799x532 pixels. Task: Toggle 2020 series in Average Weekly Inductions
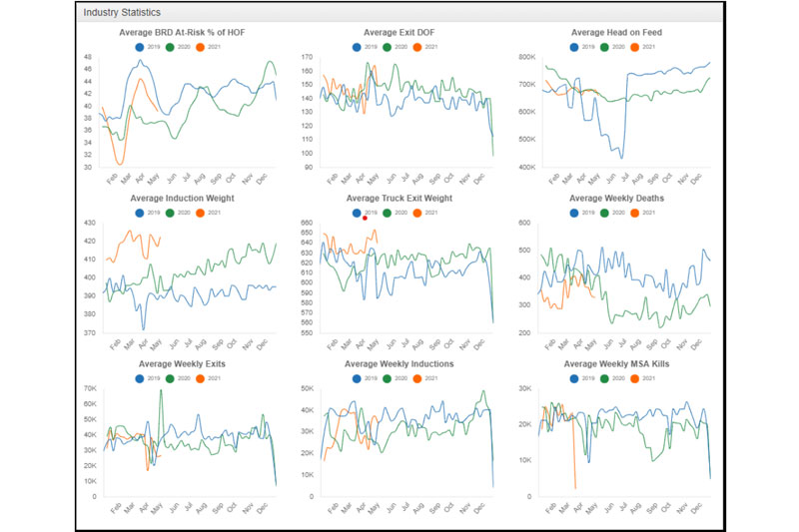click(395, 378)
